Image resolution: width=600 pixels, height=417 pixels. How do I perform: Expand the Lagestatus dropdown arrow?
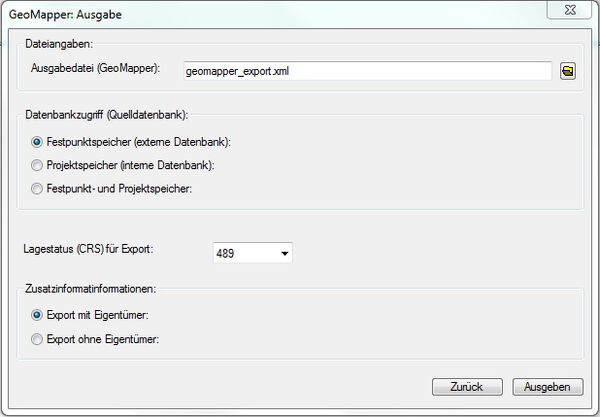click(x=285, y=254)
